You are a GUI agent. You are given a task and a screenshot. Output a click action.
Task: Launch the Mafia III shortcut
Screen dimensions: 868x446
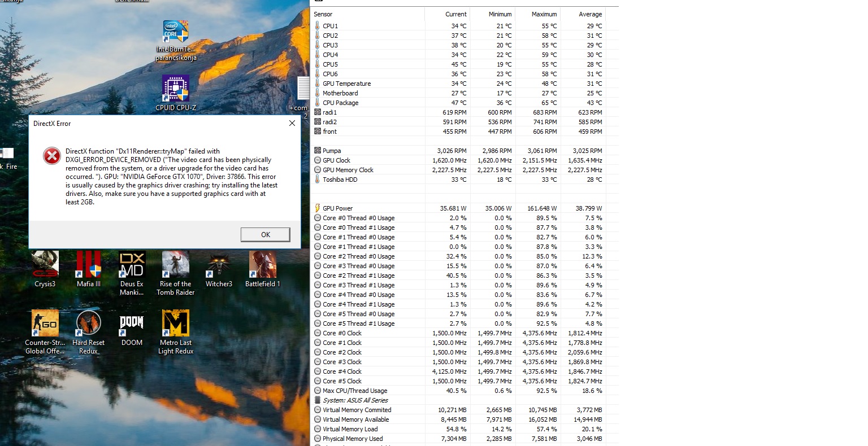(x=89, y=270)
